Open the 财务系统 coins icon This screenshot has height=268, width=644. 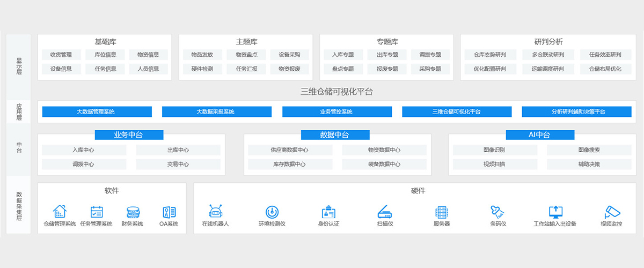click(133, 212)
